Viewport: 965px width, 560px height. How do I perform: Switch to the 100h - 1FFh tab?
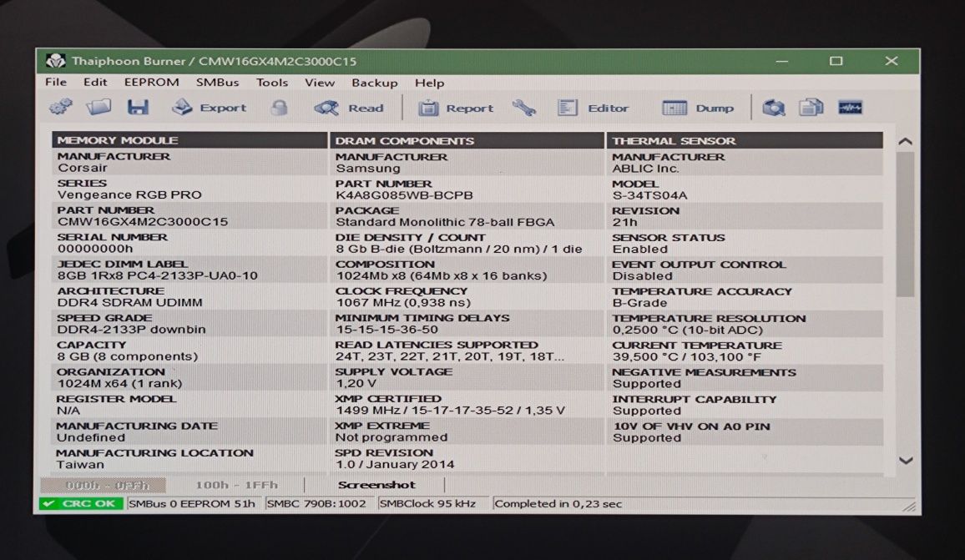click(x=236, y=485)
